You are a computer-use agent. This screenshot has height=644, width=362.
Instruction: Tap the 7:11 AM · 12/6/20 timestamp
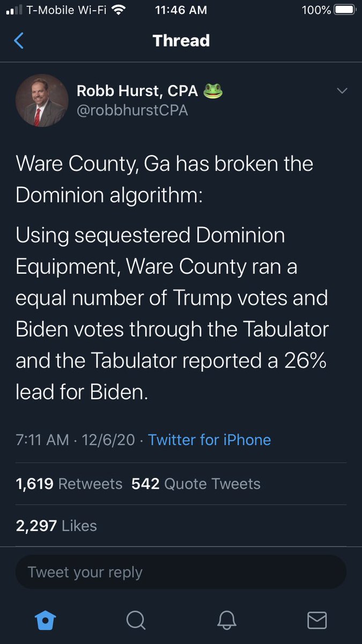click(74, 440)
